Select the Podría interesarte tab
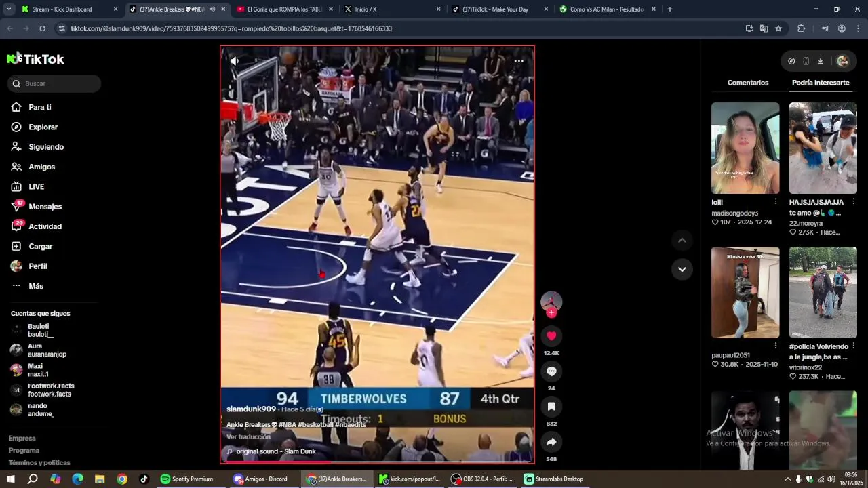Viewport: 868px width, 488px height. [821, 83]
